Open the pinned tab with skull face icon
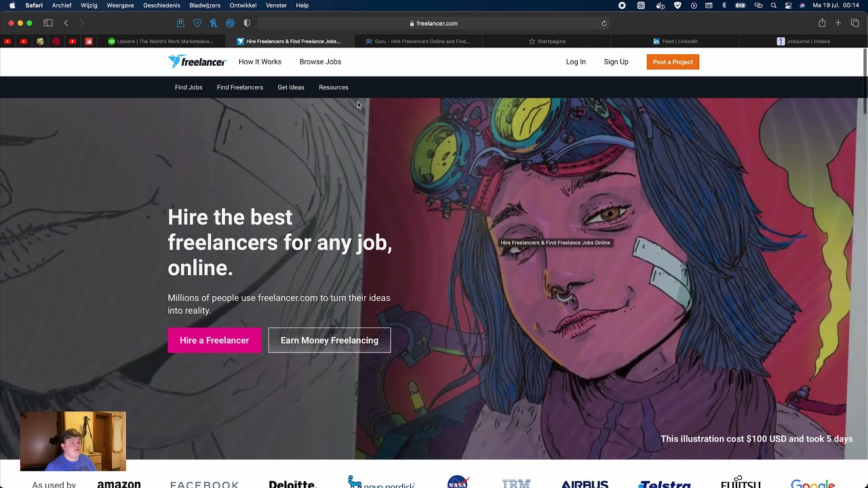Viewport: 868px width, 488px height. (40, 41)
